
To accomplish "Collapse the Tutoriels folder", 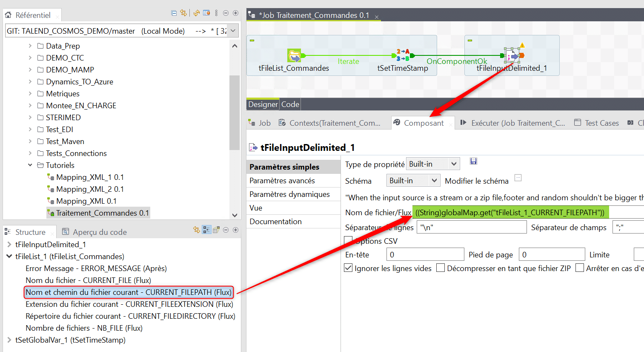I will tap(30, 165).
